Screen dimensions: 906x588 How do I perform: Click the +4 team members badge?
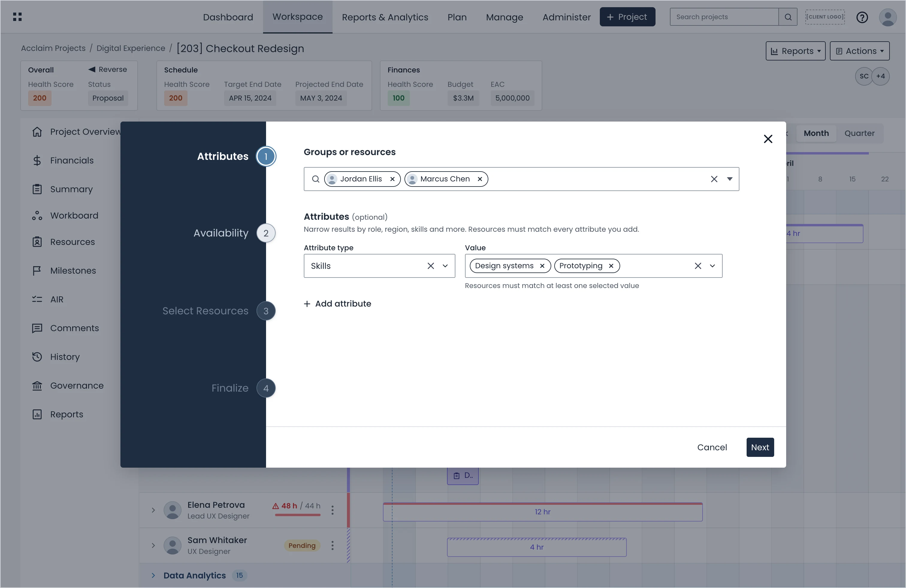pos(881,76)
